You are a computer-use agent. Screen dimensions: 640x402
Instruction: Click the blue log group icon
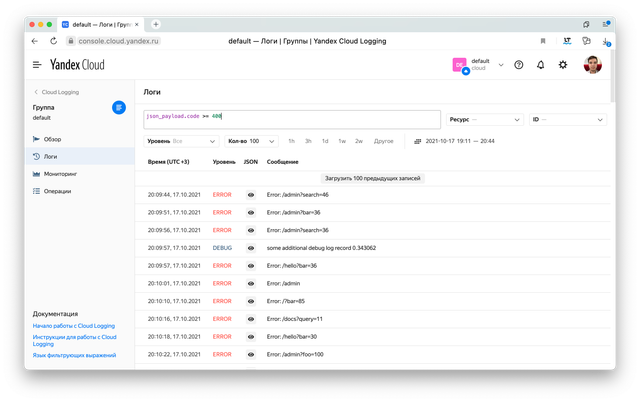click(119, 107)
